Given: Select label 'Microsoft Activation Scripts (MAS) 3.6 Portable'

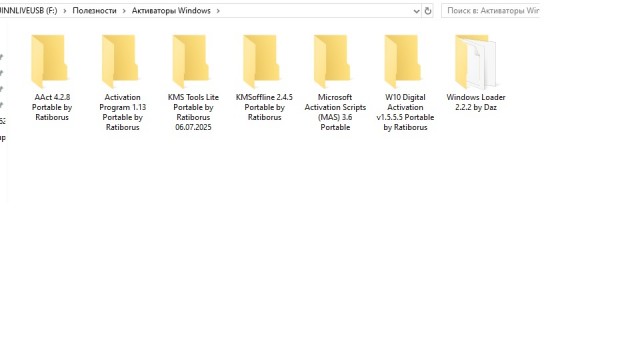Looking at the screenshot, I should coord(335,112).
